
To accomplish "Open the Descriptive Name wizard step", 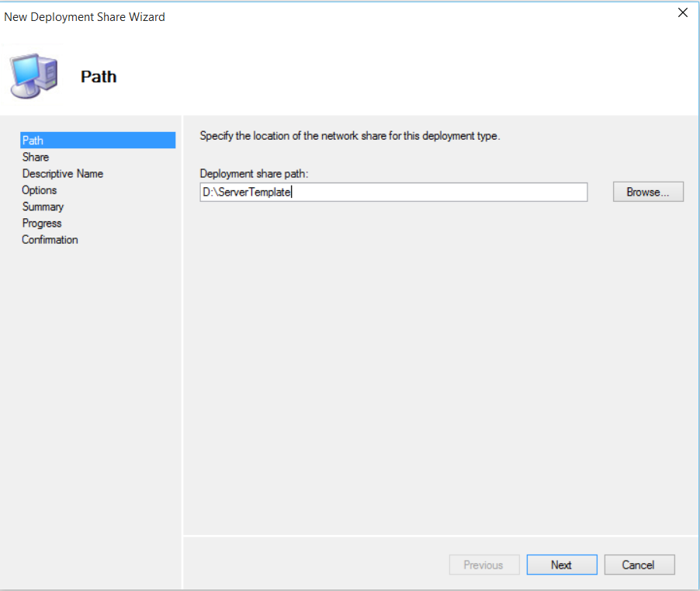I will pos(63,174).
